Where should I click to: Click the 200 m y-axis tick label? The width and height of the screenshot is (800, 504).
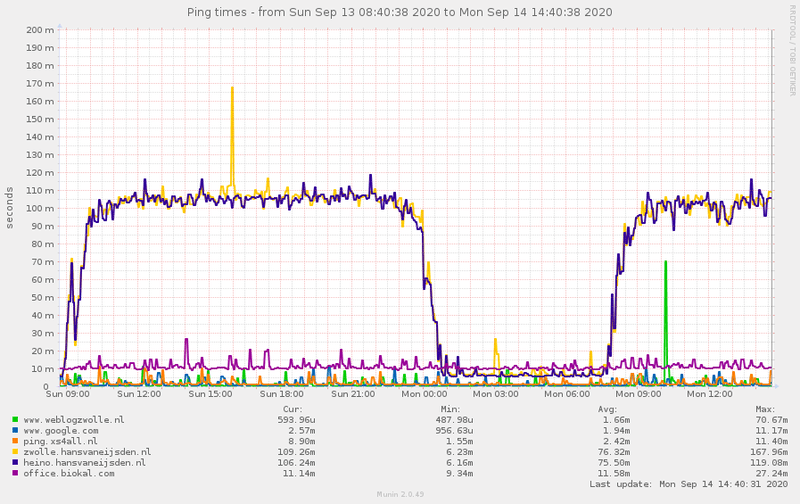[x=40, y=30]
